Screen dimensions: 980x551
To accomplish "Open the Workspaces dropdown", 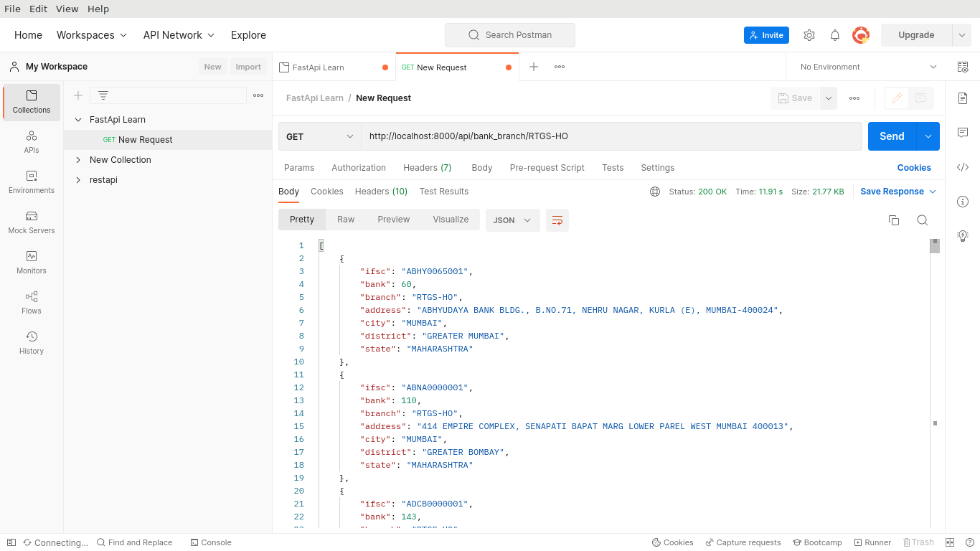I will pos(92,35).
